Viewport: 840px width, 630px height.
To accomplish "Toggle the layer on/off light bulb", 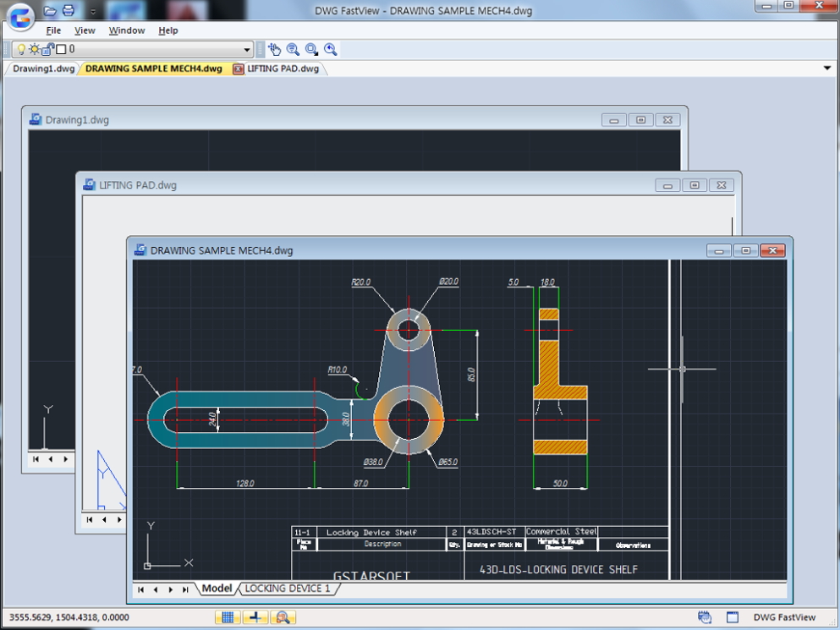I will point(21,49).
